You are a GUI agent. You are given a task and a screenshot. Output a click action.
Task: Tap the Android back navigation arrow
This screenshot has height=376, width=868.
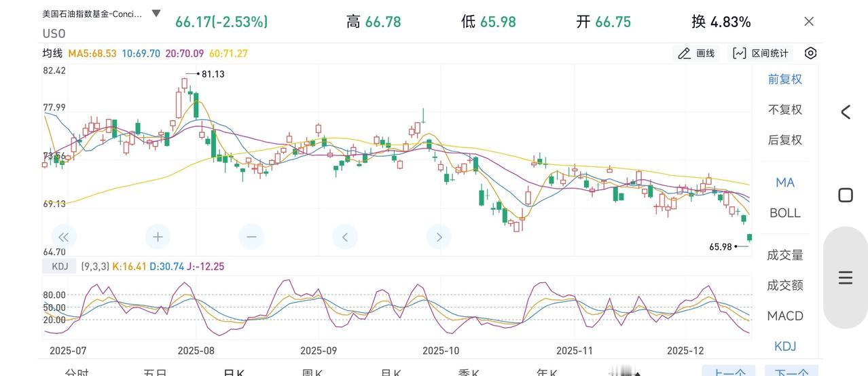(846, 112)
